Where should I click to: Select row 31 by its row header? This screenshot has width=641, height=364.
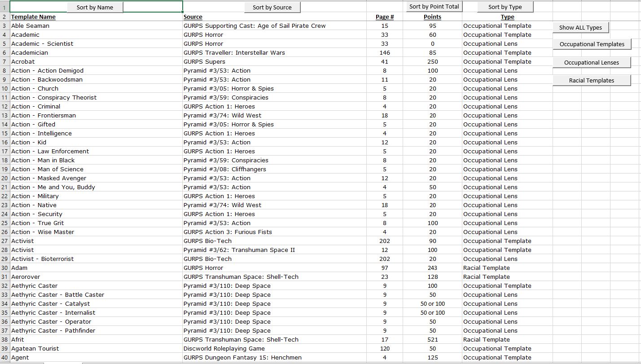tap(4, 277)
